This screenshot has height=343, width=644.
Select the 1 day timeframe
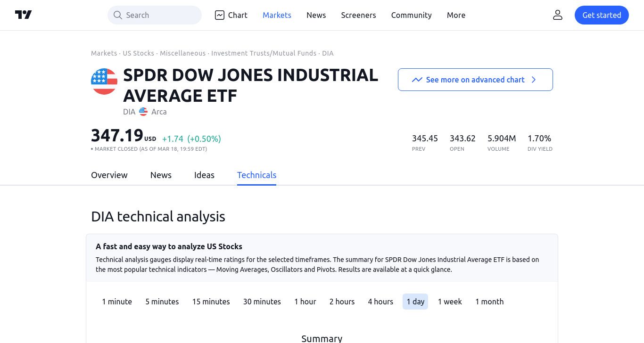coord(415,302)
